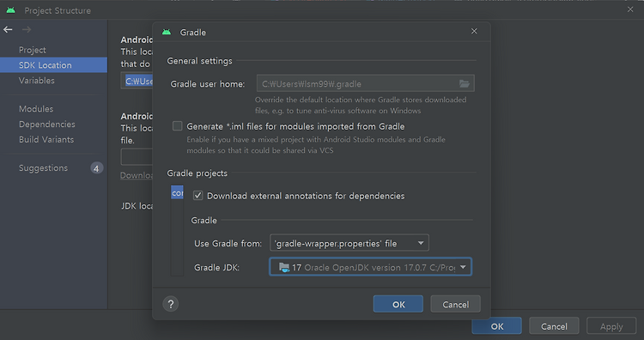Expand the Gradle JDK dropdown

point(370,267)
